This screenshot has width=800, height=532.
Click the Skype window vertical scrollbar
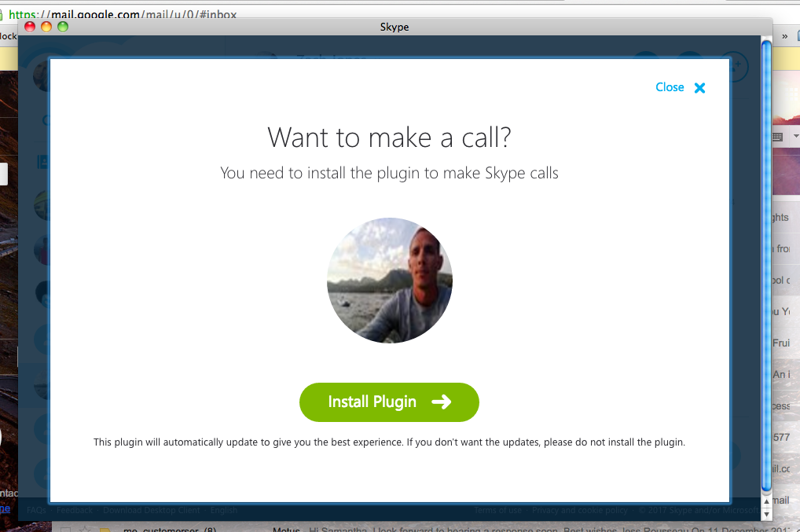click(766, 266)
